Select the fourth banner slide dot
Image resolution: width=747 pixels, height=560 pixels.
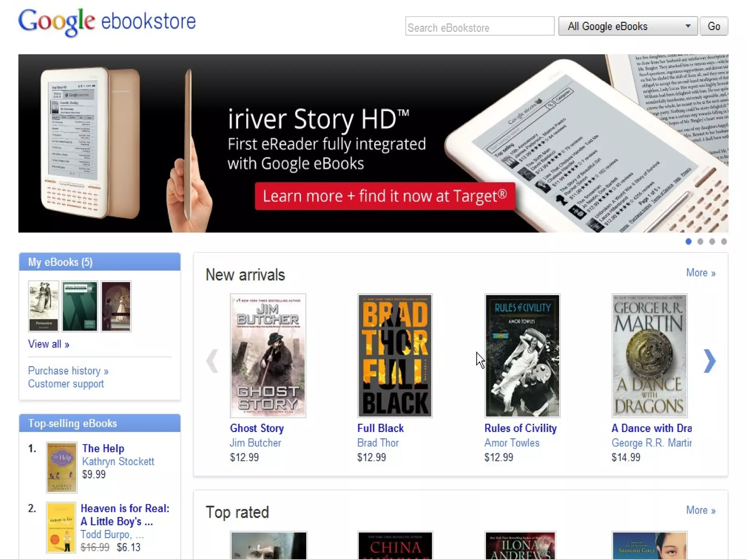[724, 242]
